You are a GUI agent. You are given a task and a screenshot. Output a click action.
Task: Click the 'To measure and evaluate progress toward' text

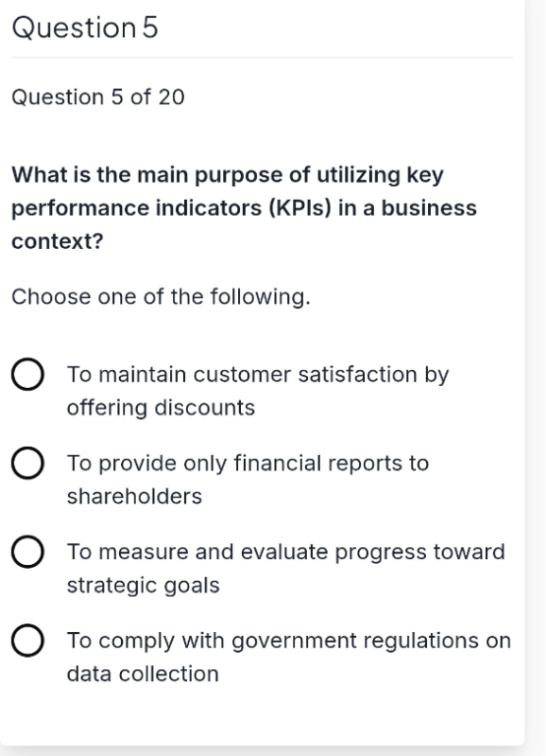(x=285, y=552)
